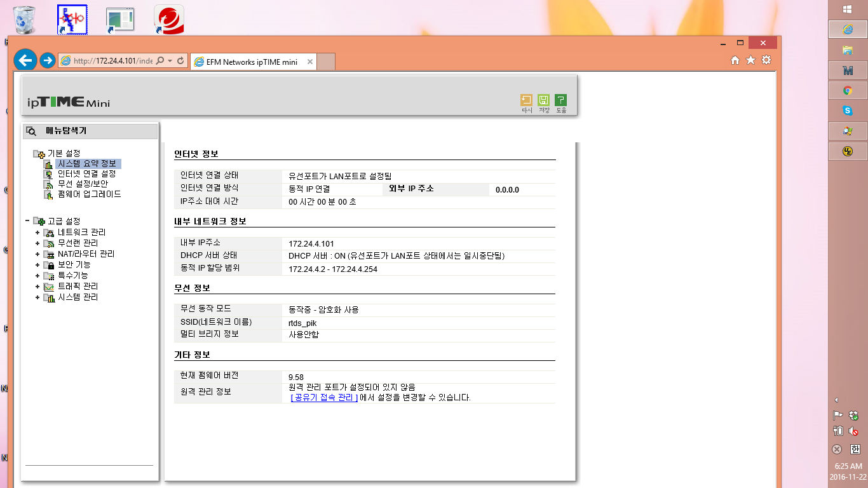Open 펌웨어 업그레이드 menu item

tap(89, 194)
